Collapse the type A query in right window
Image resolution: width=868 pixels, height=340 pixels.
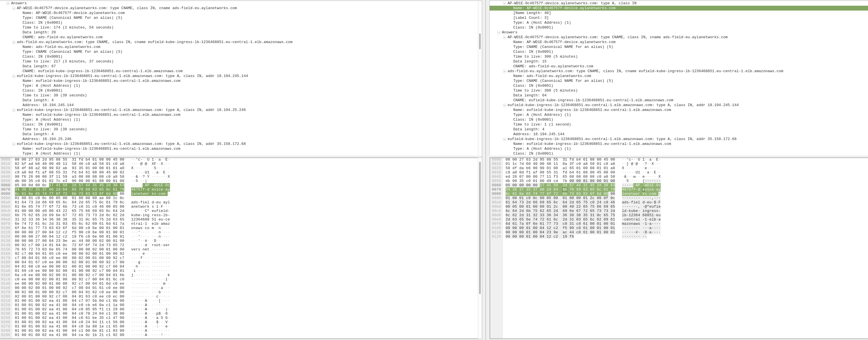point(504,3)
